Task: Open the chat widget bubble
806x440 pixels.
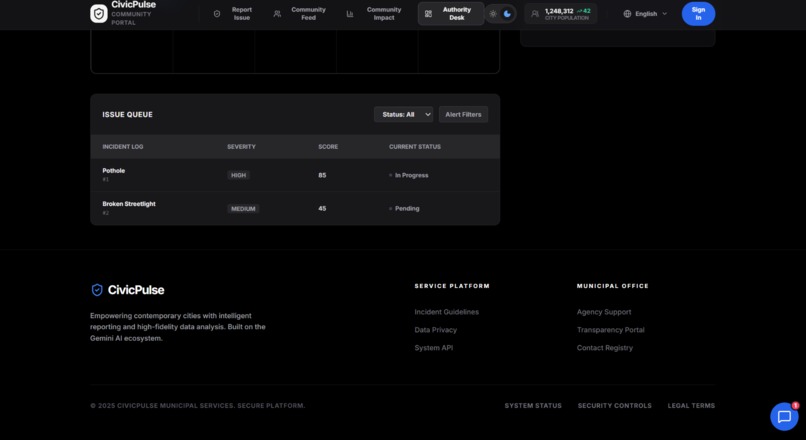Action: coord(784,416)
